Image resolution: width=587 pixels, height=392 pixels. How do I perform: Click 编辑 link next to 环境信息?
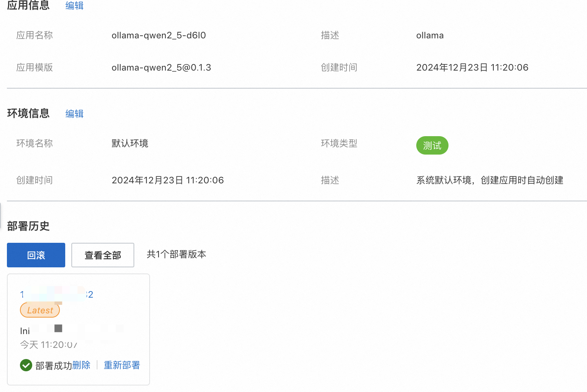(x=74, y=114)
